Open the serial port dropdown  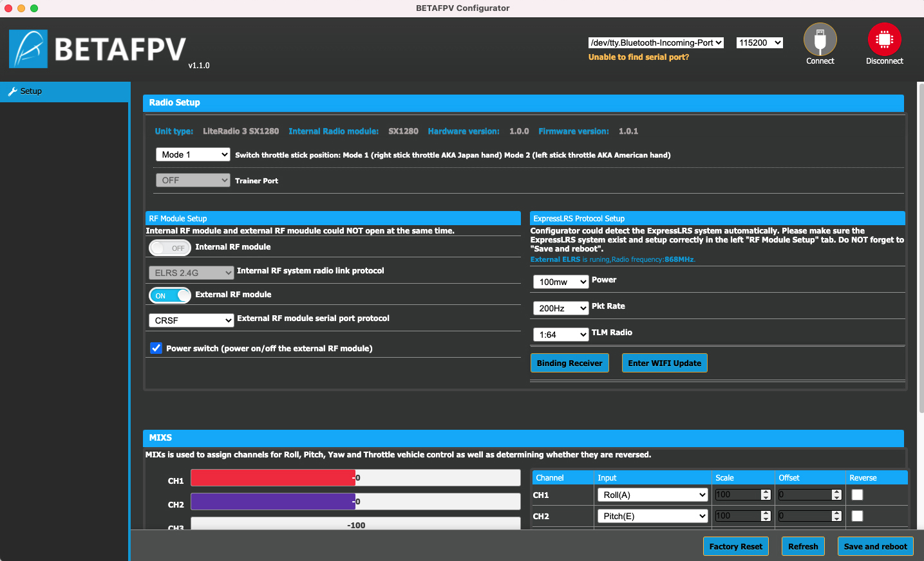pos(655,42)
